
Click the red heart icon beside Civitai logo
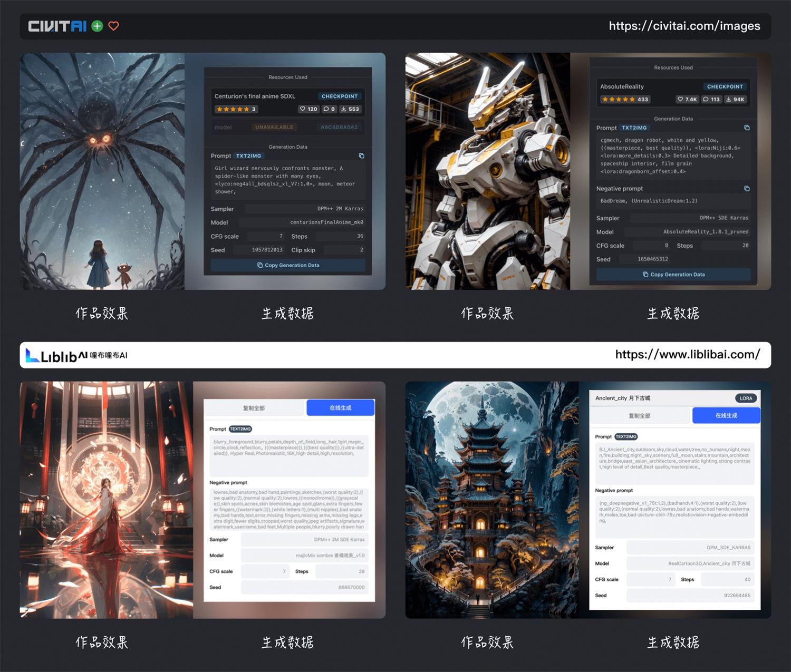(113, 26)
